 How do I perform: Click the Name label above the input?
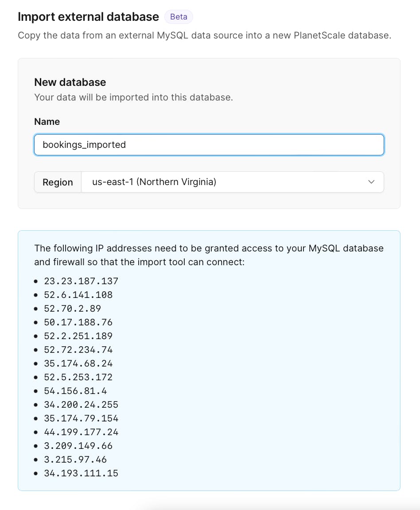(47, 122)
